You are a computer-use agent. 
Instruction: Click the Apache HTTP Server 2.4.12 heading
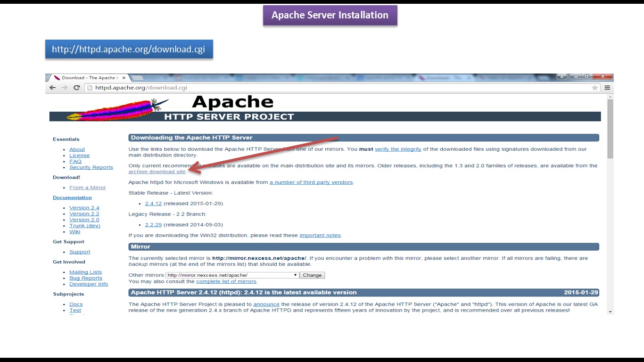[x=244, y=292]
